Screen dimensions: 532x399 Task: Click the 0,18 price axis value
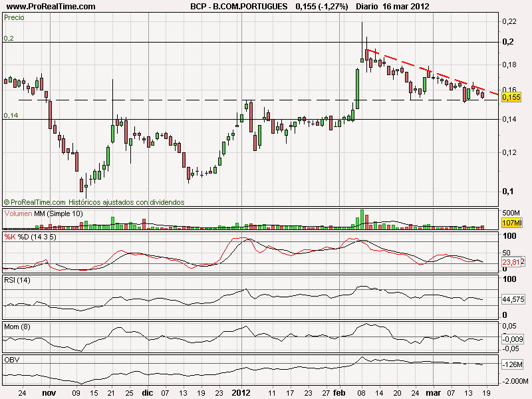[509, 65]
